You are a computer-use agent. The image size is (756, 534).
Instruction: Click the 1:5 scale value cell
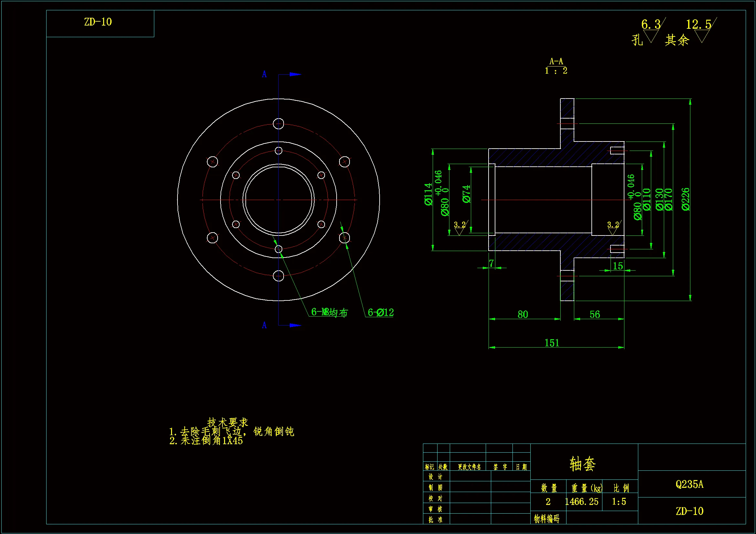pyautogui.click(x=619, y=501)
